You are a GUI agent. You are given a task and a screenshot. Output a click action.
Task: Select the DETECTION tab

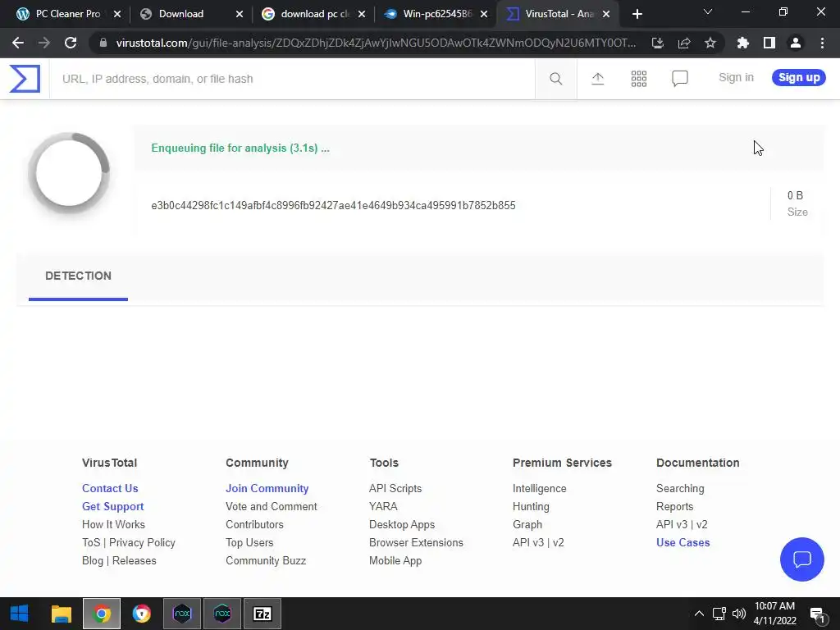(78, 276)
